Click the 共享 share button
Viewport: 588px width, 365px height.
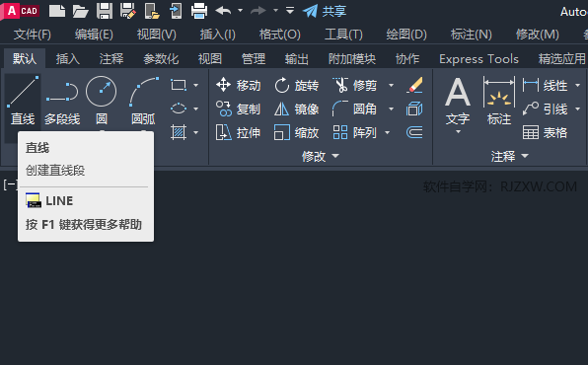coord(325,11)
